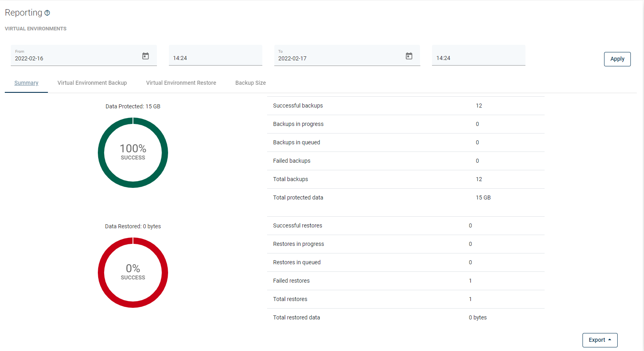The image size is (644, 351).
Task: Select the Total restores row
Action: 405,299
